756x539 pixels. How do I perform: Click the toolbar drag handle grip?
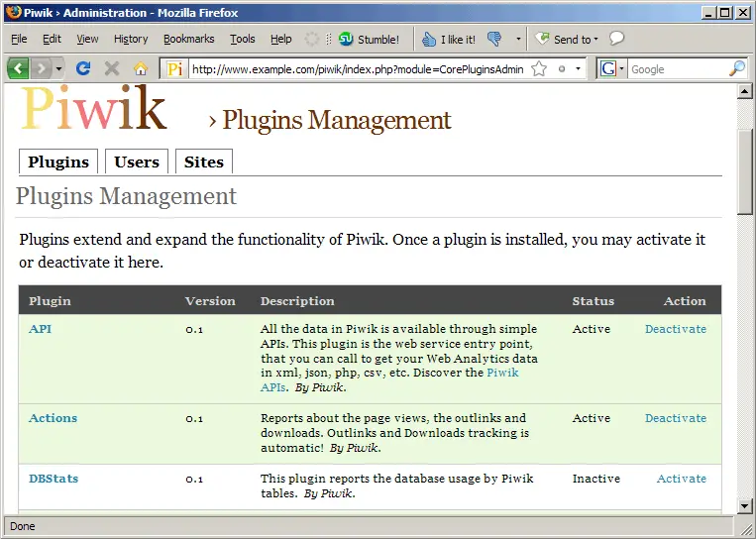click(x=328, y=39)
